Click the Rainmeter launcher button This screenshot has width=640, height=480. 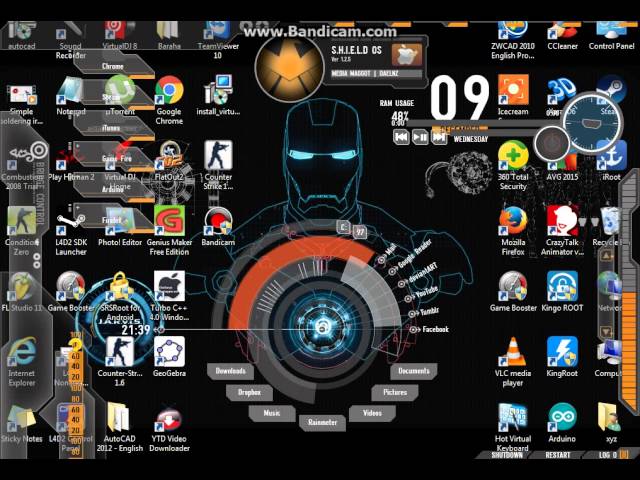click(322, 422)
